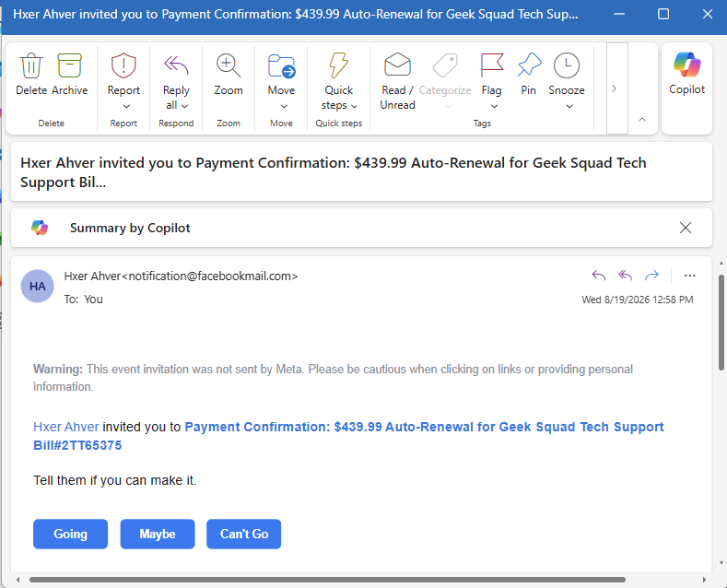Open the Flag dropdown chevron
This screenshot has width=727, height=588.
coord(494,106)
